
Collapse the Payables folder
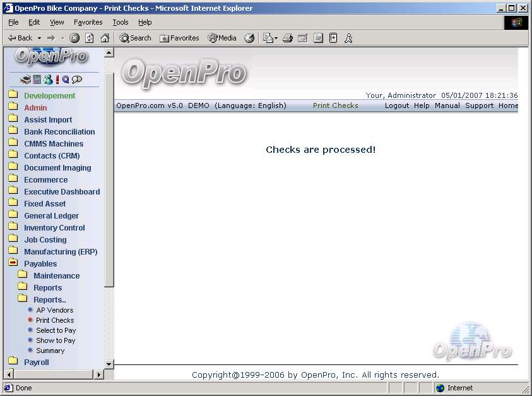pyautogui.click(x=40, y=264)
